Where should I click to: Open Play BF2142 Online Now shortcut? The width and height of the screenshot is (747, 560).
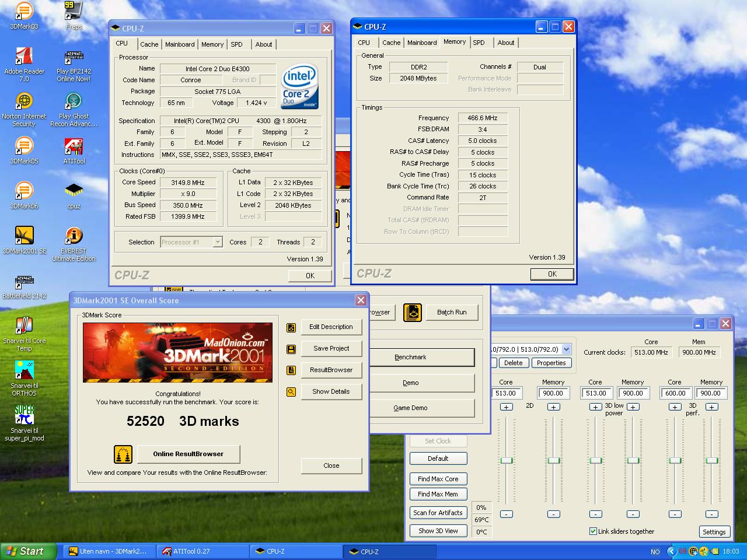coord(74,64)
